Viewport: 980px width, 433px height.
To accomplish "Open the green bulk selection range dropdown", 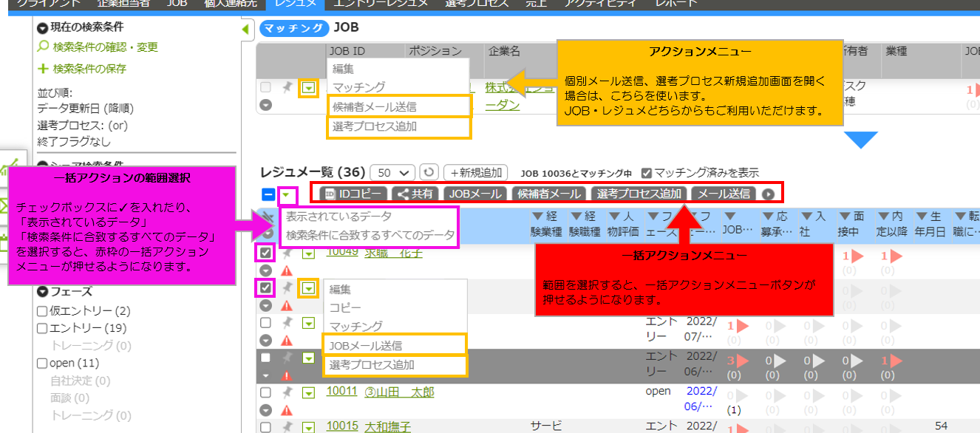I will coord(287,195).
